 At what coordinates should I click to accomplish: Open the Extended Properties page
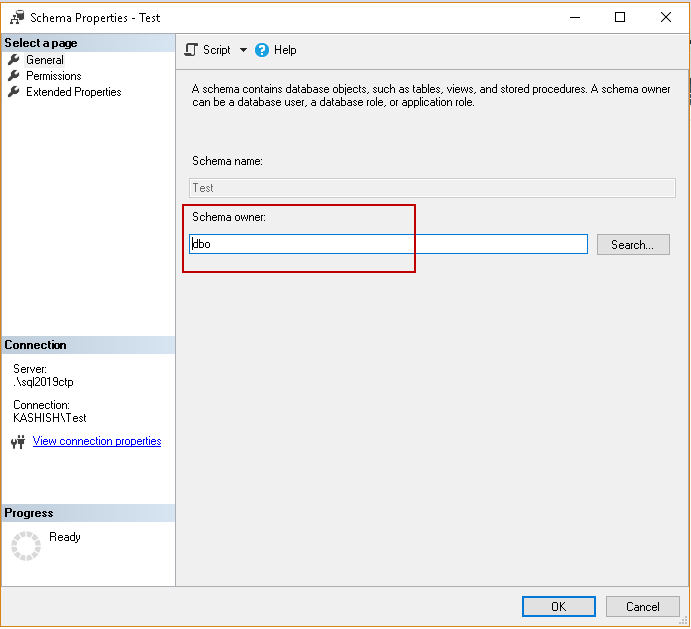click(x=74, y=92)
